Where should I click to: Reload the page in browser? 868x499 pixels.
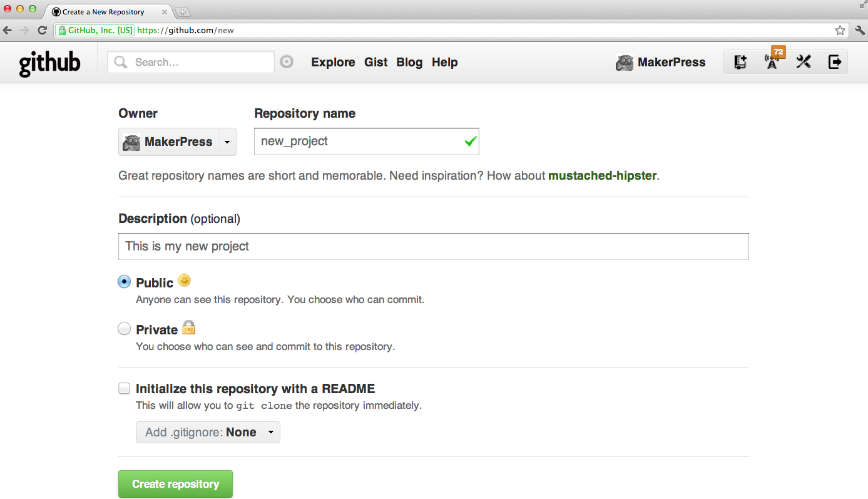coord(42,30)
